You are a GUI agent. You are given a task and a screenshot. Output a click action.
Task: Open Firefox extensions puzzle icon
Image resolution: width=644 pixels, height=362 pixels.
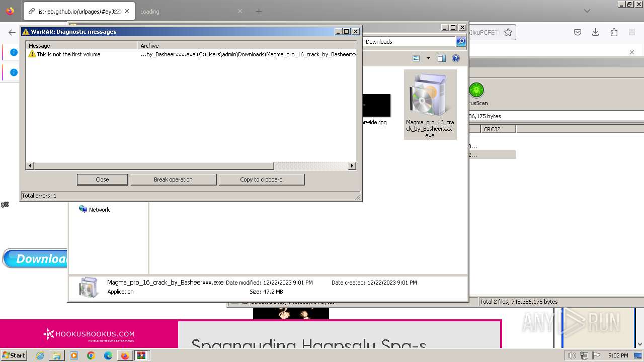pos(614,32)
